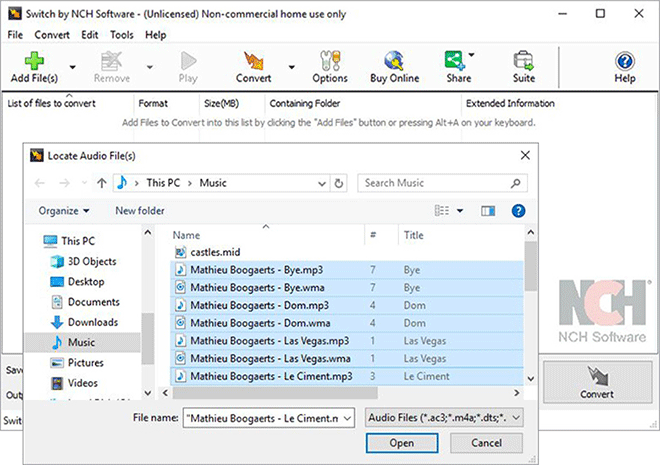Click the blue help icon in dialog
This screenshot has width=660, height=465.
(x=518, y=211)
